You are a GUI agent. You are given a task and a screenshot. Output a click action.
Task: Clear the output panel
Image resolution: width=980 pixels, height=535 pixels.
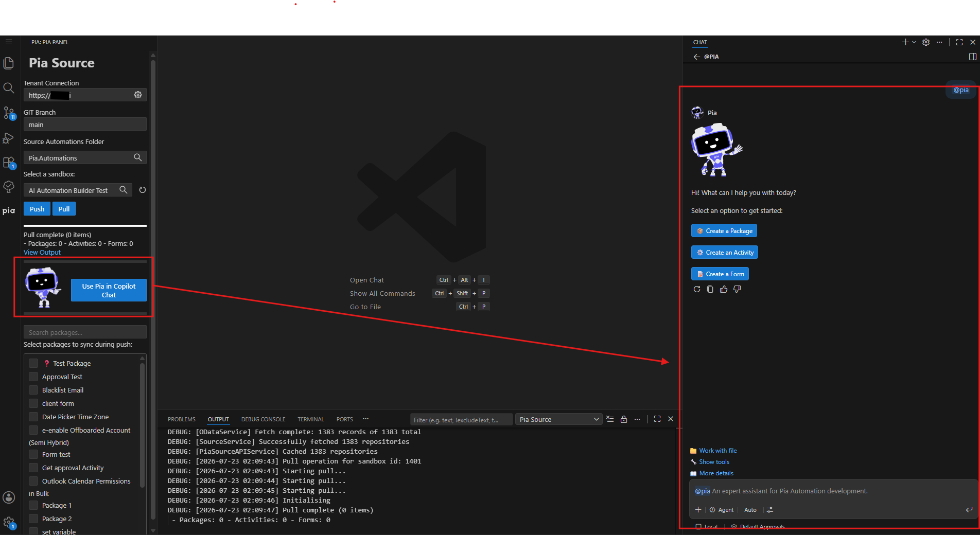pyautogui.click(x=610, y=419)
